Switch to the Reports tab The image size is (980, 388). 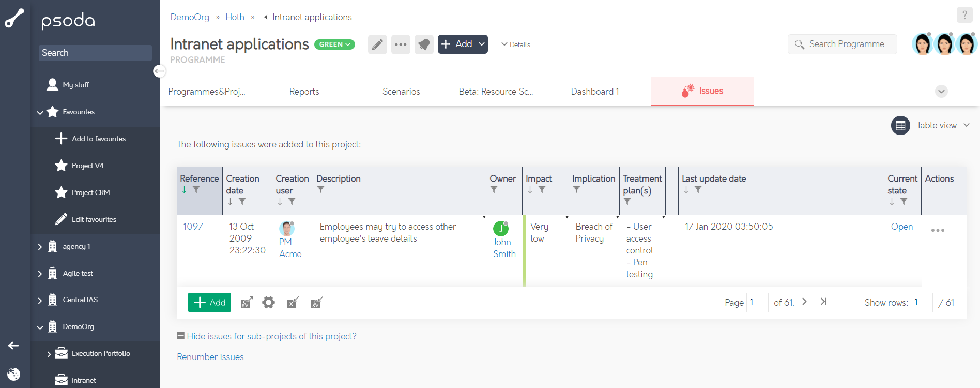pyautogui.click(x=304, y=92)
